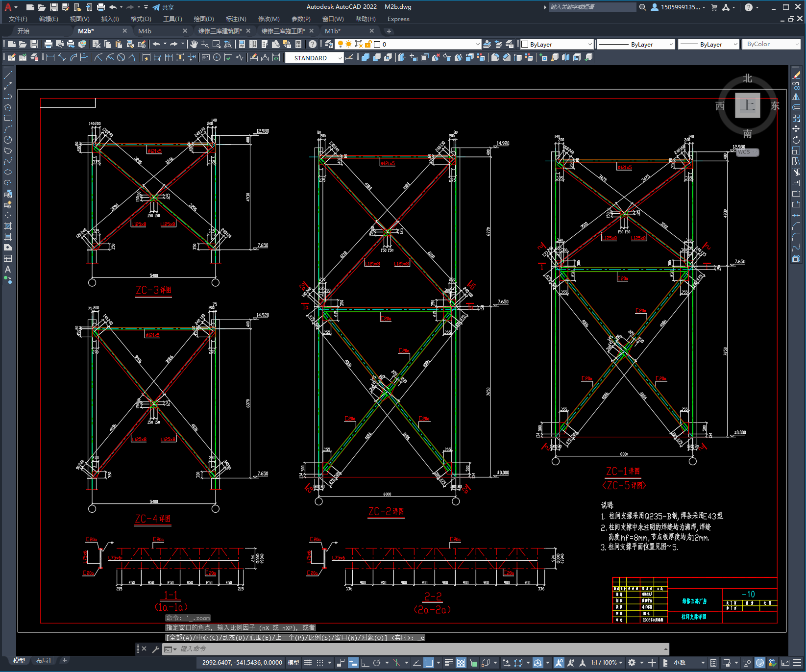Image resolution: width=806 pixels, height=672 pixels.
Task: Open the Express menu
Action: [398, 19]
